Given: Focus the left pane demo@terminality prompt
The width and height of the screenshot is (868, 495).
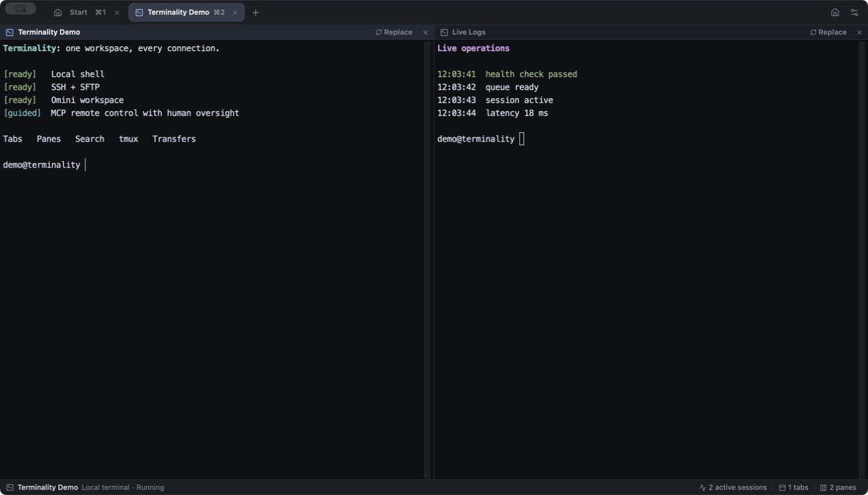Looking at the screenshot, I should click(44, 165).
